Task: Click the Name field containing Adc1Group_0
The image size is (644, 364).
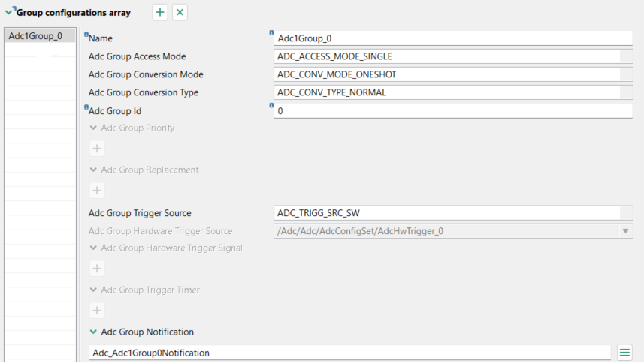Action: (451, 38)
